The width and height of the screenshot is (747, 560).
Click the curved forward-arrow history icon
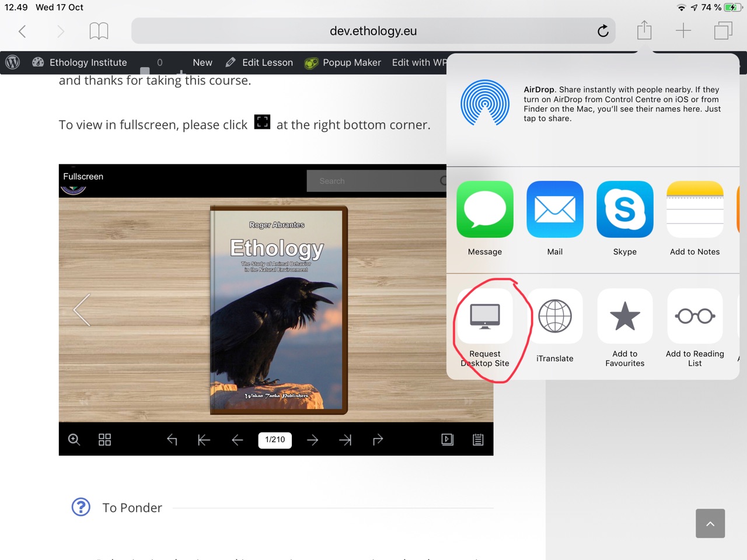(378, 439)
